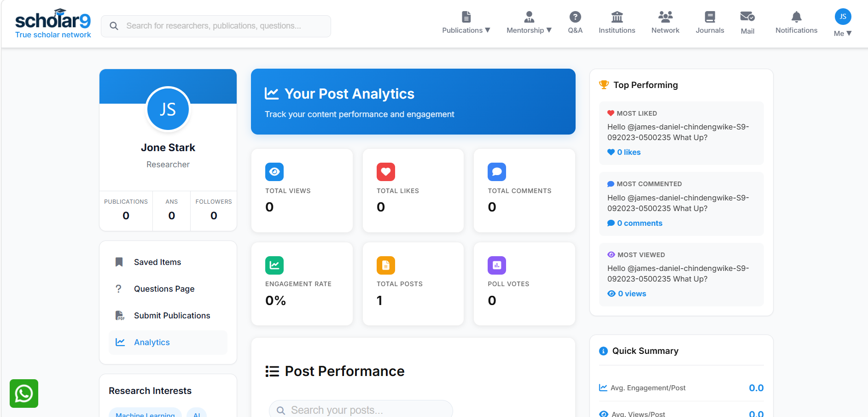Open Saved Items from sidebar

[168, 262]
